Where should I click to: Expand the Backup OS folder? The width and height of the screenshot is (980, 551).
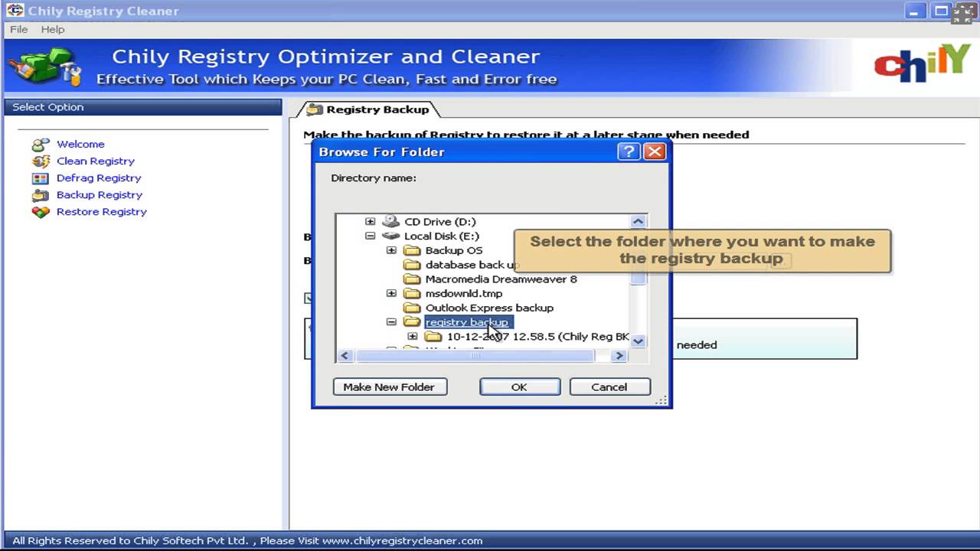[392, 250]
